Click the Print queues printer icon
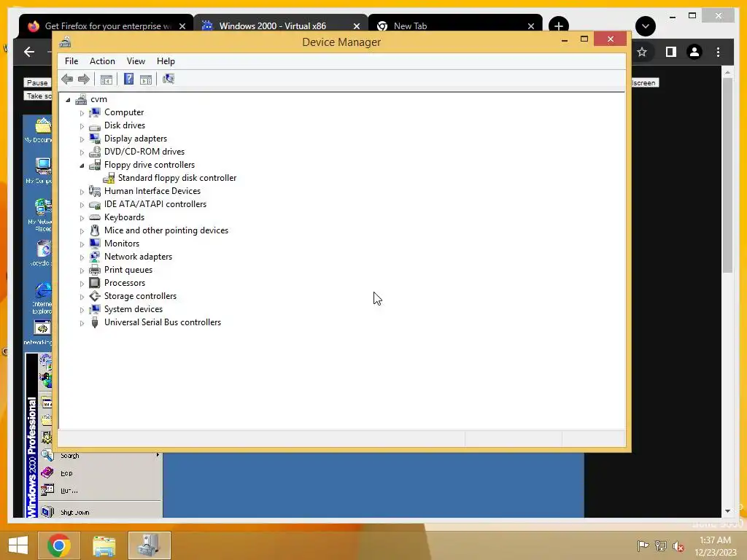 coord(95,270)
